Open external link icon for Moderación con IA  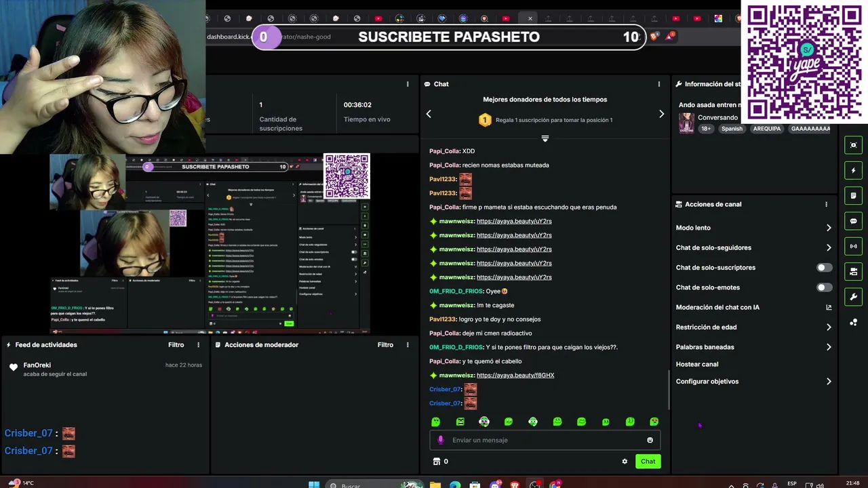pos(829,307)
